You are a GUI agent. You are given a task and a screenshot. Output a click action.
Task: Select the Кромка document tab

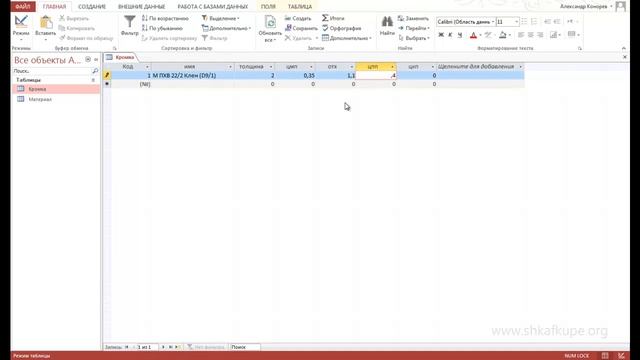point(121,57)
